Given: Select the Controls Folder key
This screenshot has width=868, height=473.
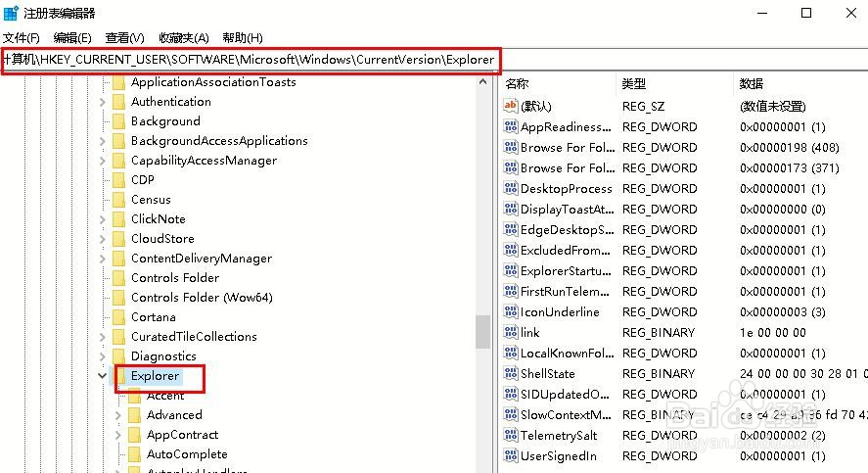Looking at the screenshot, I should click(175, 278).
